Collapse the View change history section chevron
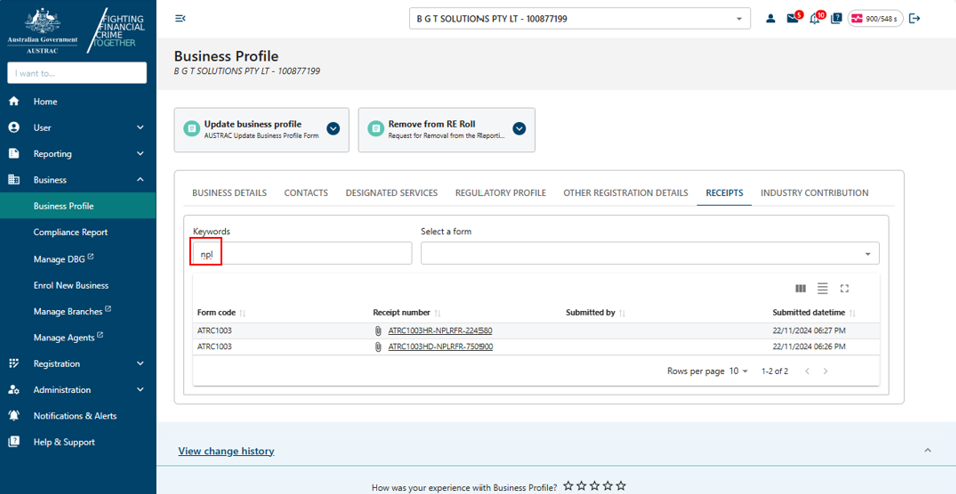This screenshot has height=494, width=956. click(x=928, y=451)
